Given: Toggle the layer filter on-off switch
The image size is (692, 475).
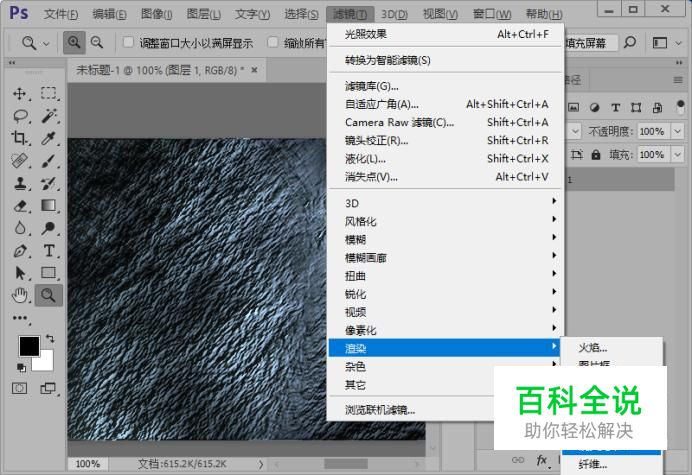Looking at the screenshot, I should point(680,107).
